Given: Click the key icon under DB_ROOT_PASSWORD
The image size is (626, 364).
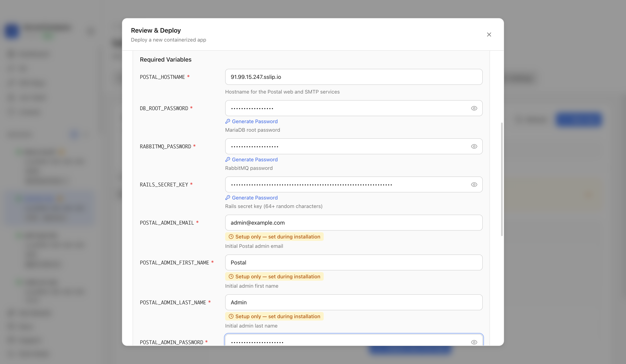Looking at the screenshot, I should point(228,121).
